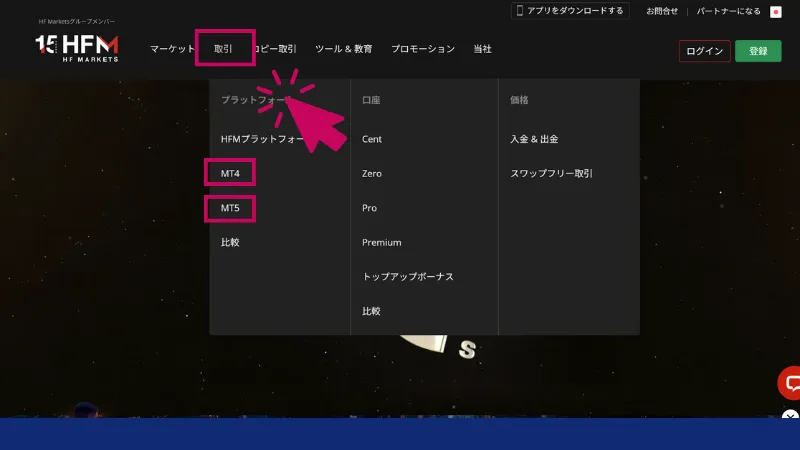Open スワップフリー取引 link
The width and height of the screenshot is (800, 450).
tap(551, 174)
